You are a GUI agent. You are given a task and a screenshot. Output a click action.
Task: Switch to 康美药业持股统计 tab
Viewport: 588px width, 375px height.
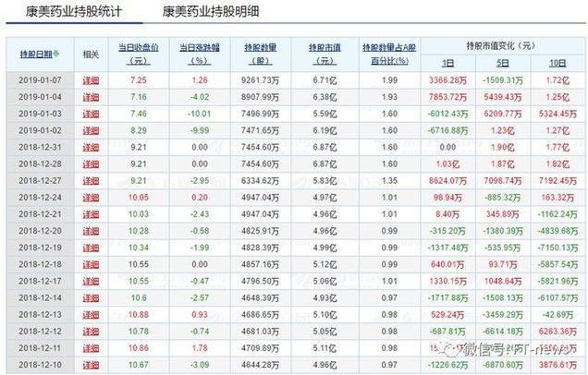coord(74,11)
